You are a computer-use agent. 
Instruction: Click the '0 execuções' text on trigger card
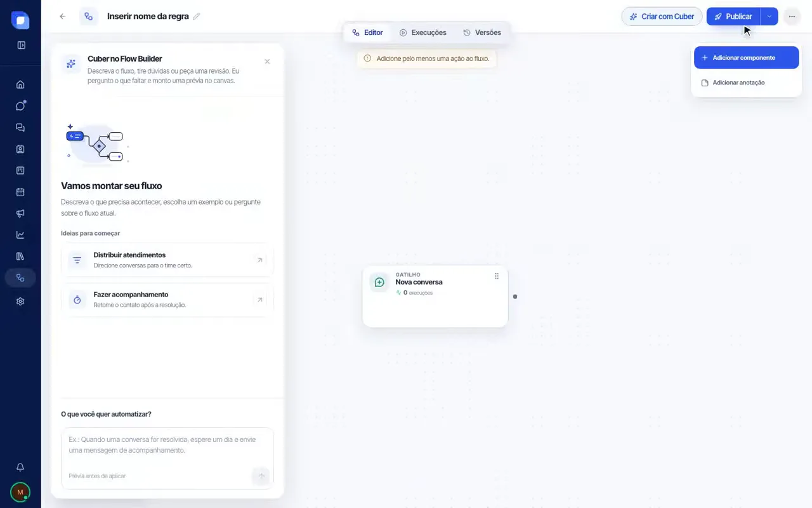click(x=418, y=293)
